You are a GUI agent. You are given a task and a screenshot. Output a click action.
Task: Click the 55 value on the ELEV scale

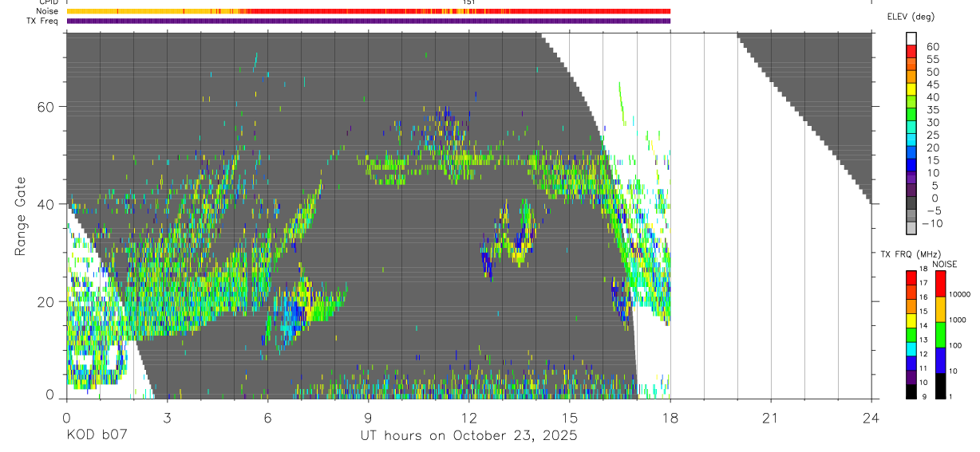pos(932,59)
